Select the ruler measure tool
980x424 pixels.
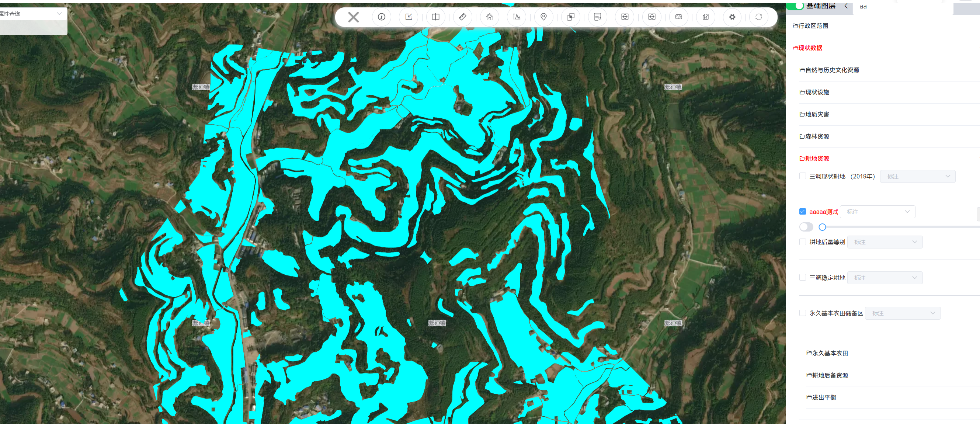tap(462, 17)
